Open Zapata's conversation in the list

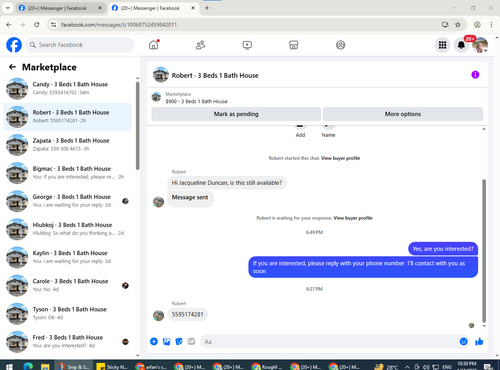click(67, 145)
